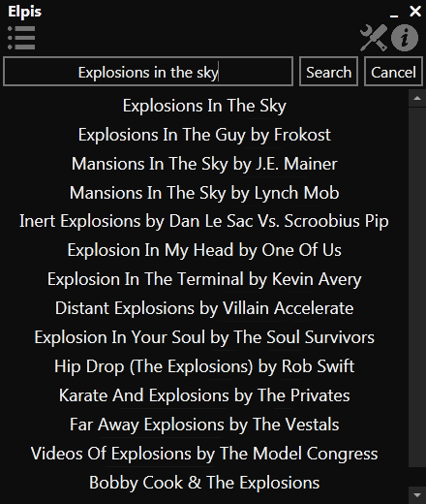This screenshot has height=504, width=426.
Task: Select Explosions In The Guy by Frokost
Action: [204, 135]
